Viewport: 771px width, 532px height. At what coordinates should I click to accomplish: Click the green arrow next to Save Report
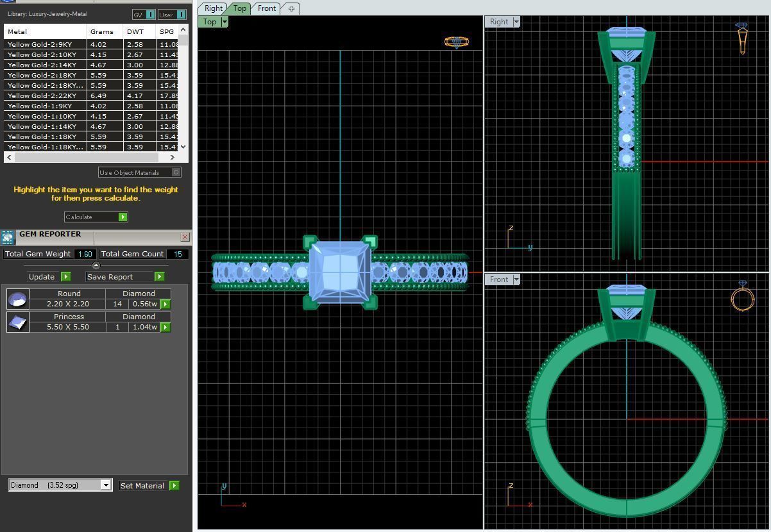(159, 276)
